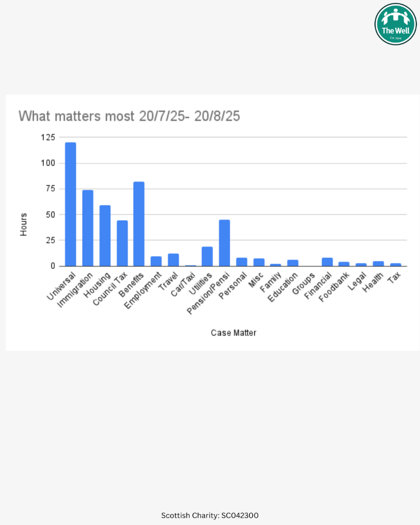Click the chart title What matters most
Image resolution: width=420 pixels, height=525 pixels.
[x=129, y=116]
